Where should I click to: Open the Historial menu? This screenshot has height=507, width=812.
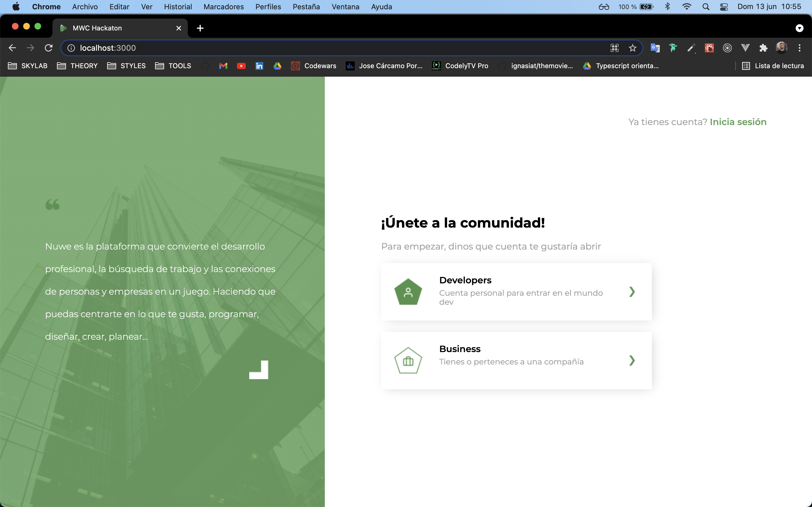tap(178, 7)
